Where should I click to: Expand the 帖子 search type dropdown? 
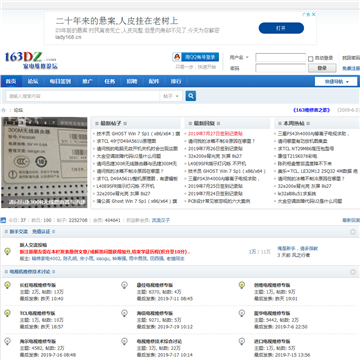(x=171, y=96)
